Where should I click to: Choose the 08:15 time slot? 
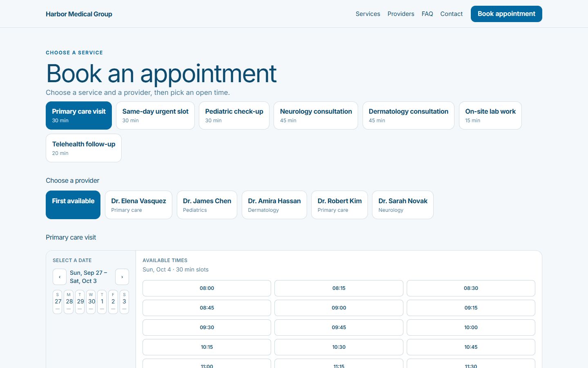tap(339, 288)
